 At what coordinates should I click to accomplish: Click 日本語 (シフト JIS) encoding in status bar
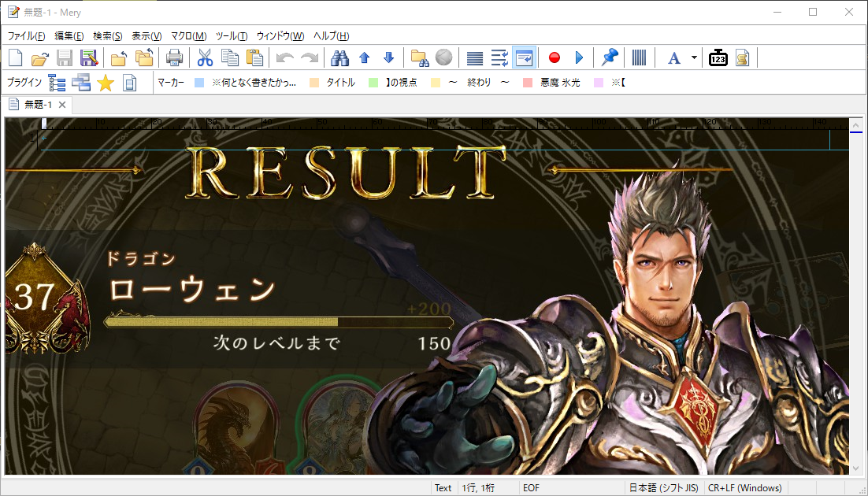[x=663, y=487]
